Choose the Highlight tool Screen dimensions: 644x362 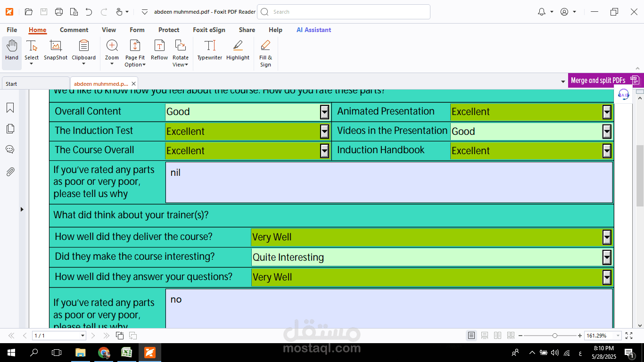click(238, 50)
